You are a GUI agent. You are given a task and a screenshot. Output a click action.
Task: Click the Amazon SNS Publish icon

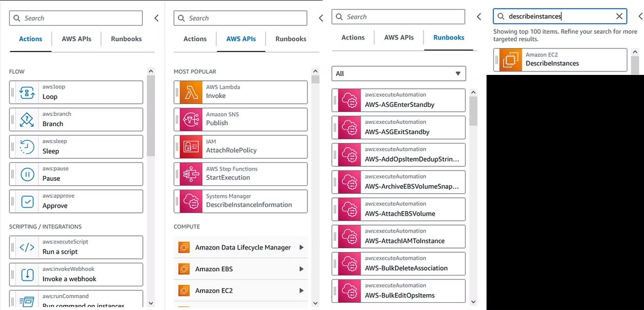191,120
